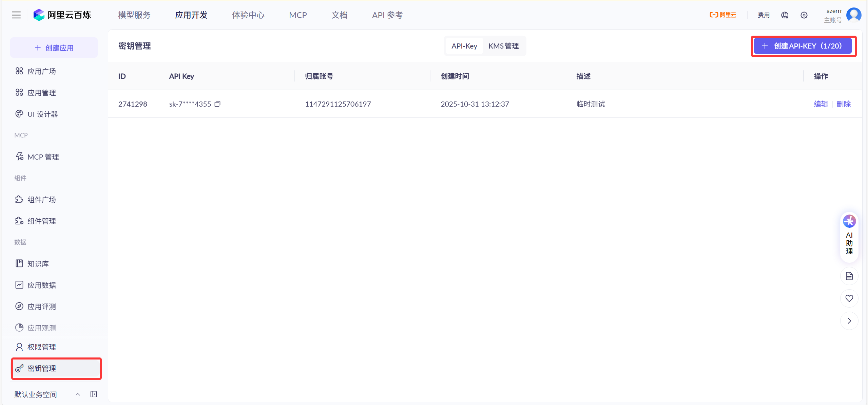
Task: Open the 模型服务 top tab
Action: tap(134, 15)
